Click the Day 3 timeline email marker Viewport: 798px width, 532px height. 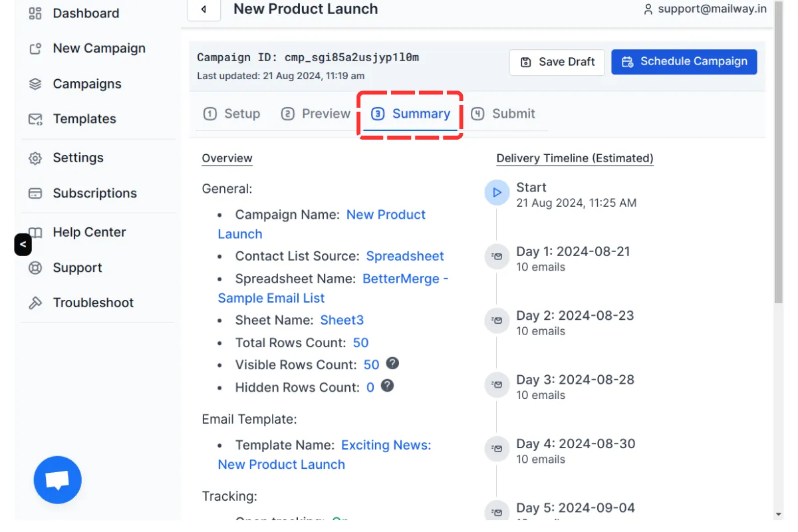click(x=497, y=385)
